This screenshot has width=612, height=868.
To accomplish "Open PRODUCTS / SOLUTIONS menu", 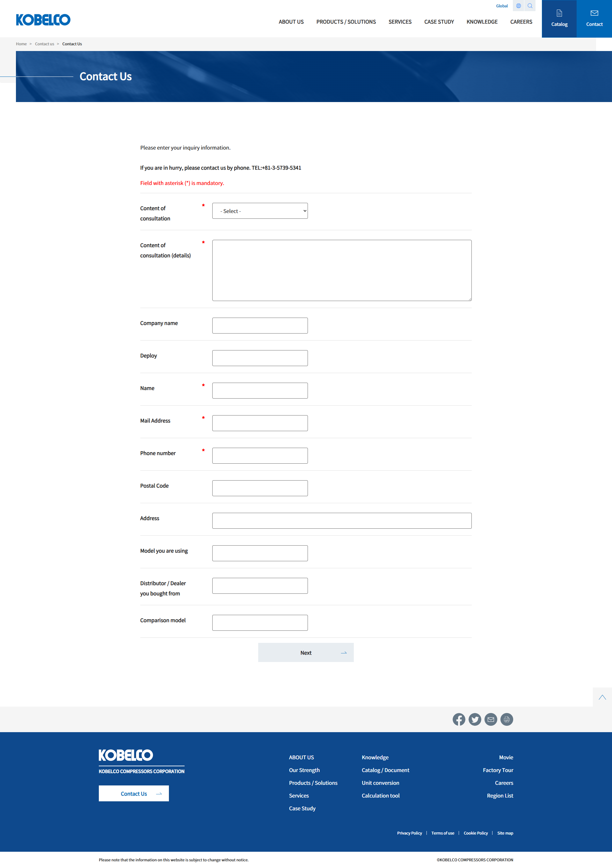I will [346, 22].
